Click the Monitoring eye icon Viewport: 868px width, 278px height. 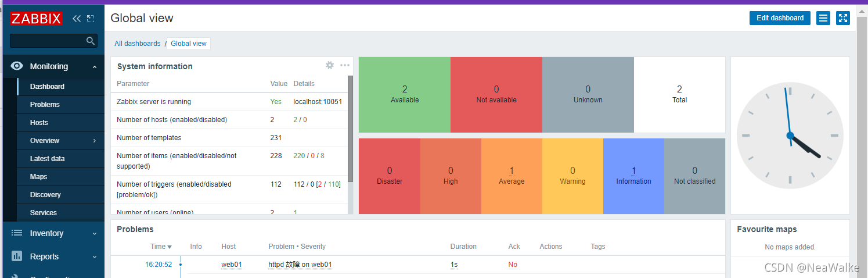pyautogui.click(x=17, y=66)
